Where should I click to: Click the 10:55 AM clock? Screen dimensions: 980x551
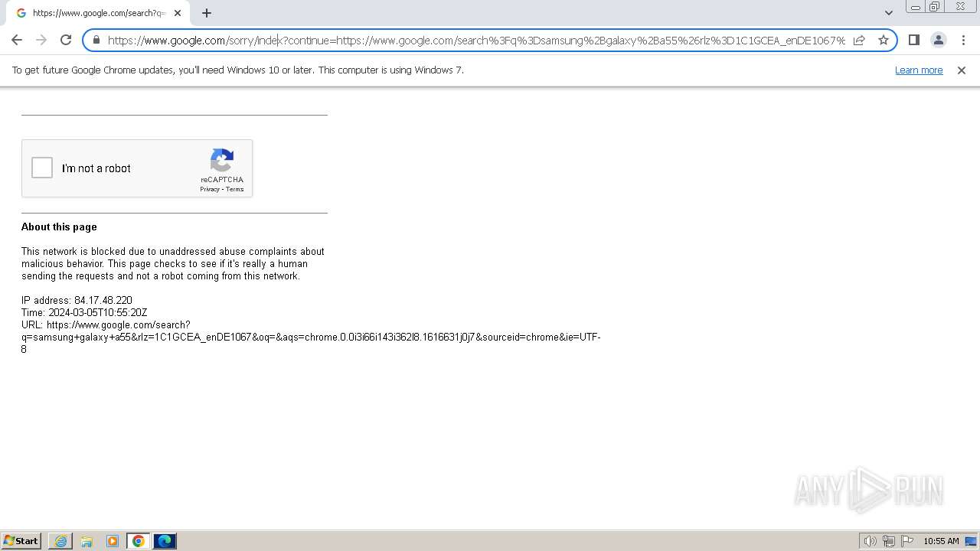tap(941, 541)
